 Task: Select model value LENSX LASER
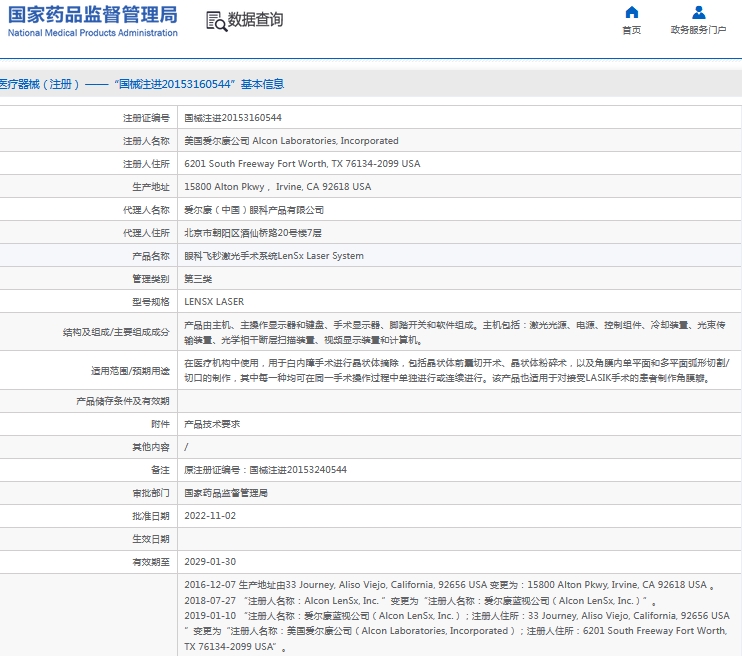click(x=214, y=301)
